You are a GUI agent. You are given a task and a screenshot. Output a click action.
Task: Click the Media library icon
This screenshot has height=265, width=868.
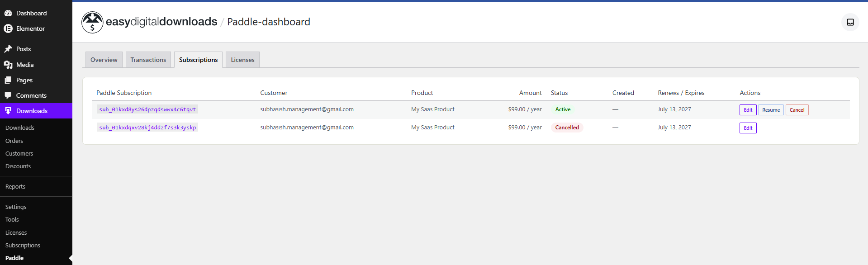[x=8, y=65]
